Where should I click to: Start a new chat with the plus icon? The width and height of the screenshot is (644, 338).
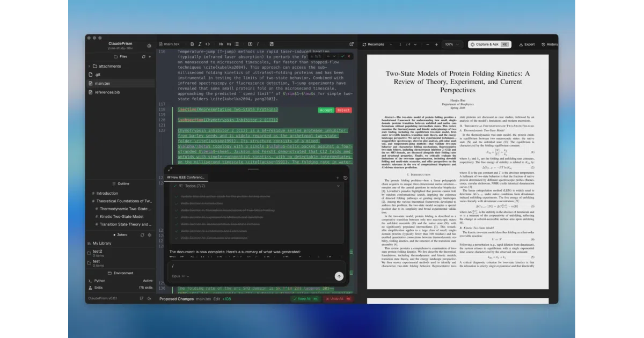(x=338, y=178)
